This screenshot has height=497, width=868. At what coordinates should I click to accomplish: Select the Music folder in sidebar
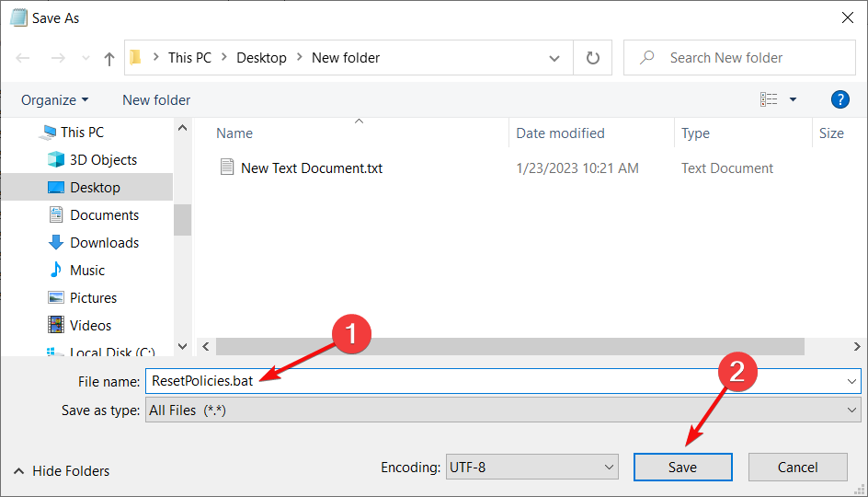(x=87, y=271)
